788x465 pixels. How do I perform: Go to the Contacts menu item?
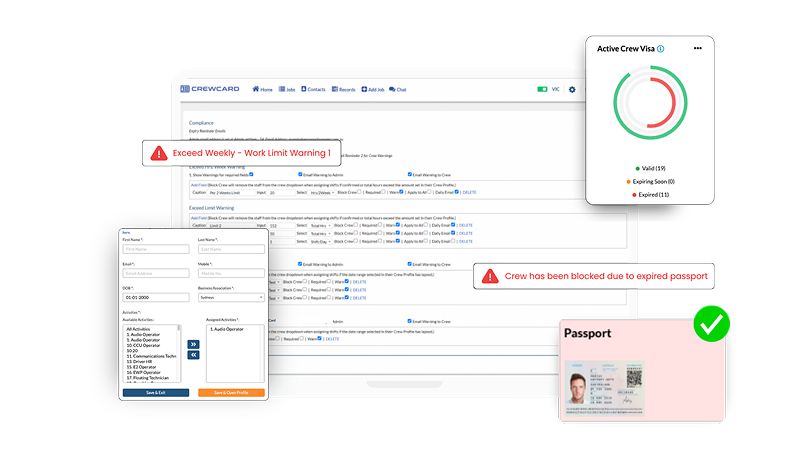pyautogui.click(x=313, y=89)
